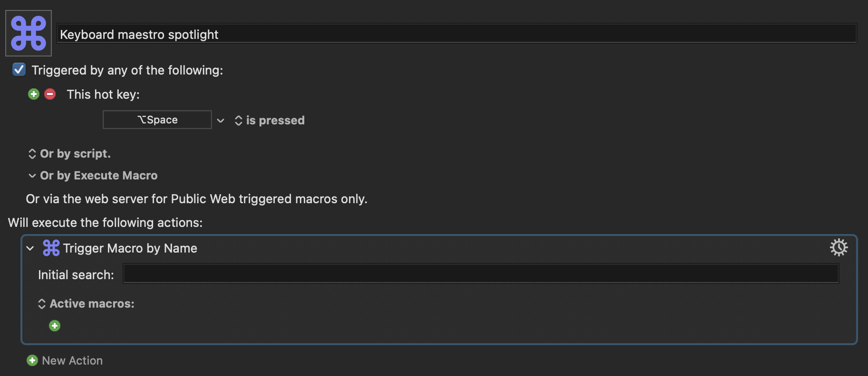Toggle the 'Triggered by any of the following' checkbox
This screenshot has height=376, width=868.
coord(19,70)
